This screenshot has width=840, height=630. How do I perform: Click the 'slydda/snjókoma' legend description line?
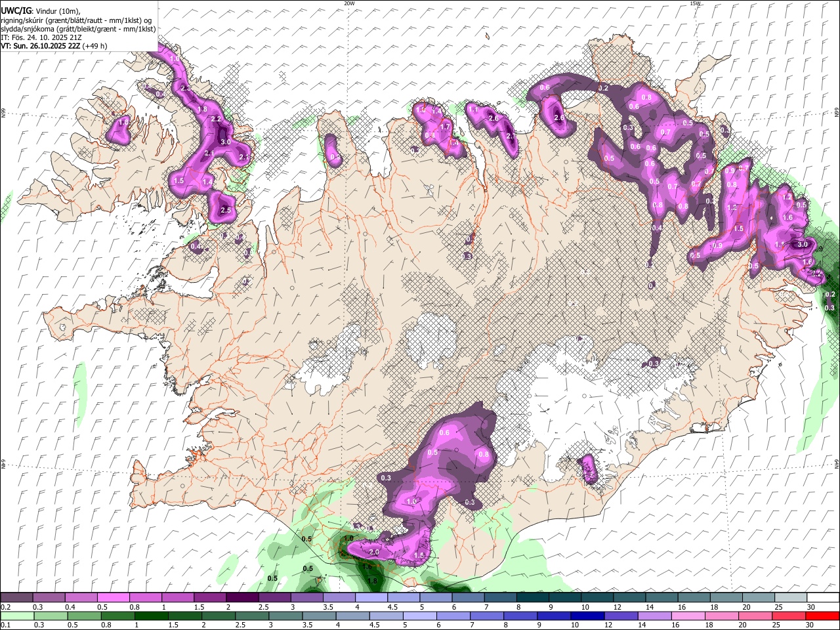[78, 29]
